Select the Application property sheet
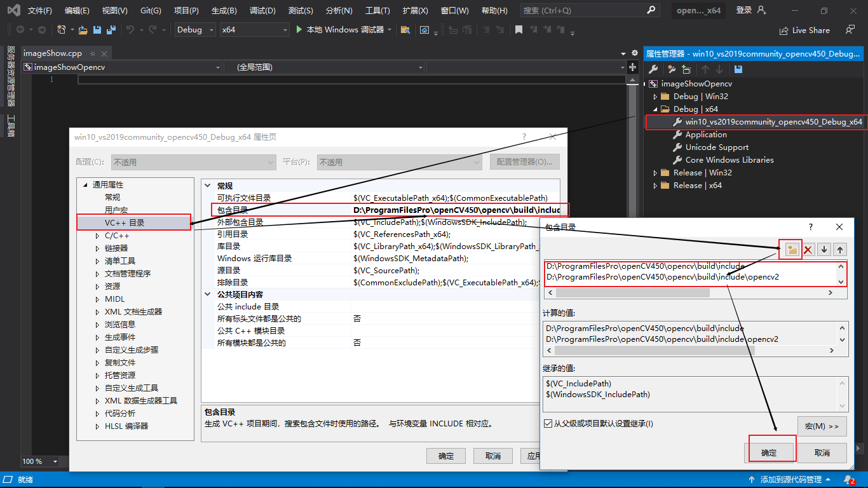868x488 pixels. pyautogui.click(x=706, y=135)
